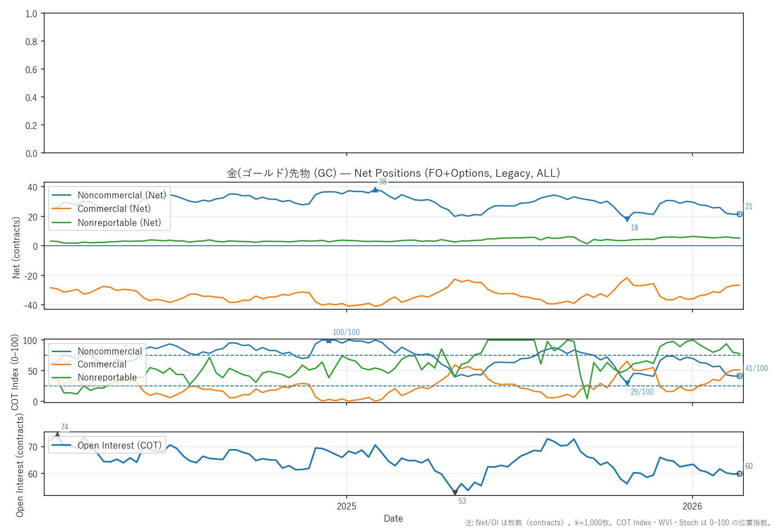Image resolution: width=779 pixels, height=532 pixels.
Task: Click the footnote text about Net/OI contracts
Action: [x=618, y=523]
